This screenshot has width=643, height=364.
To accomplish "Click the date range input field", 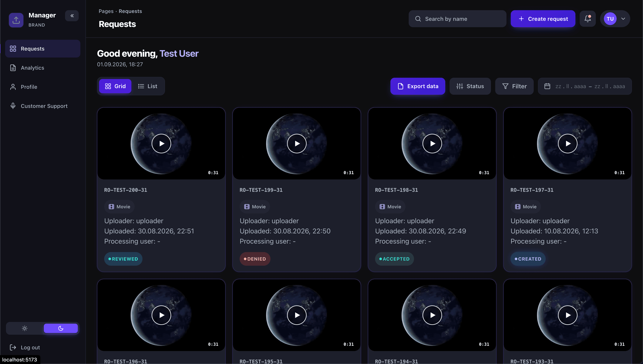I will (585, 86).
